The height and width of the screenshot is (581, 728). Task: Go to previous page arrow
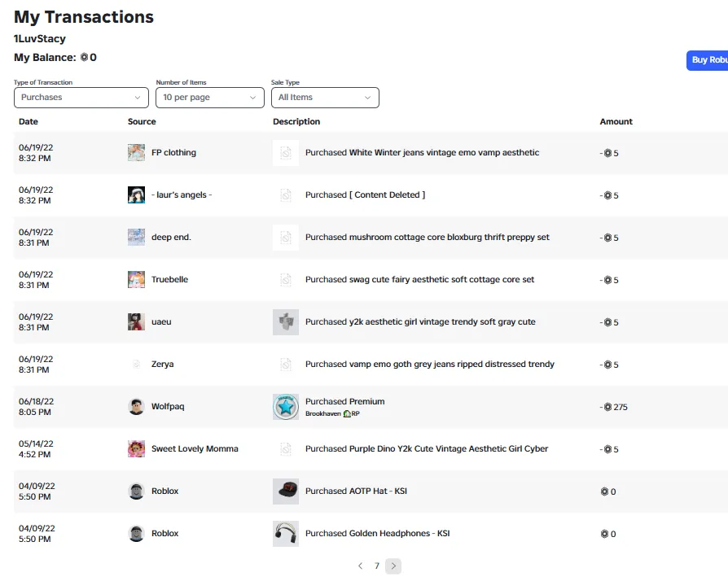[360, 566]
